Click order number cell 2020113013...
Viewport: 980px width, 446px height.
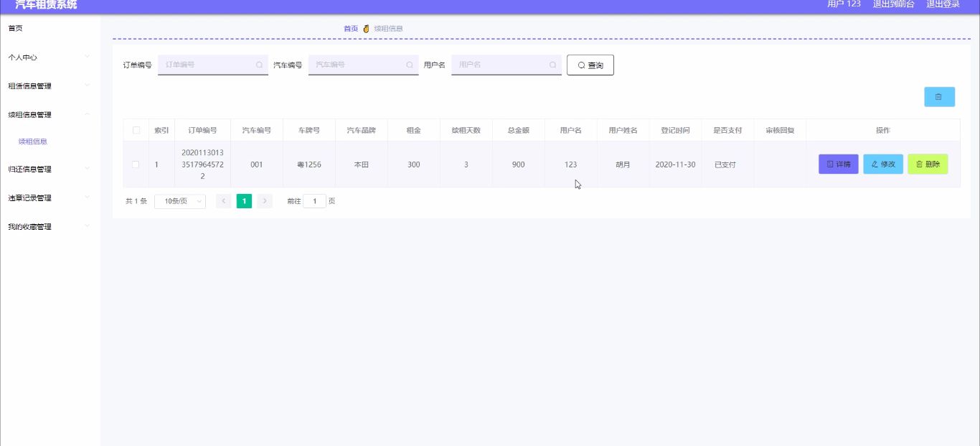coord(203,164)
